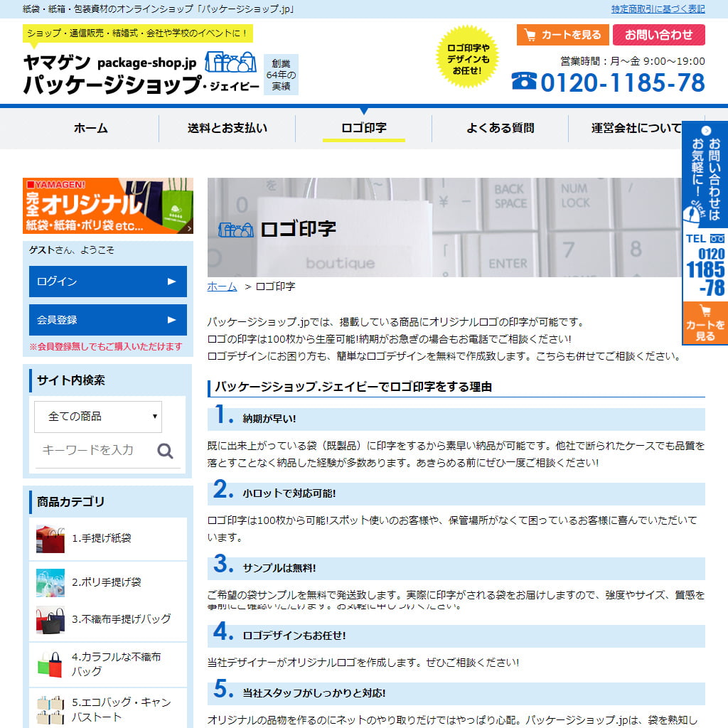Open the ホーム navigation tab
The image size is (728, 728).
pyautogui.click(x=91, y=129)
